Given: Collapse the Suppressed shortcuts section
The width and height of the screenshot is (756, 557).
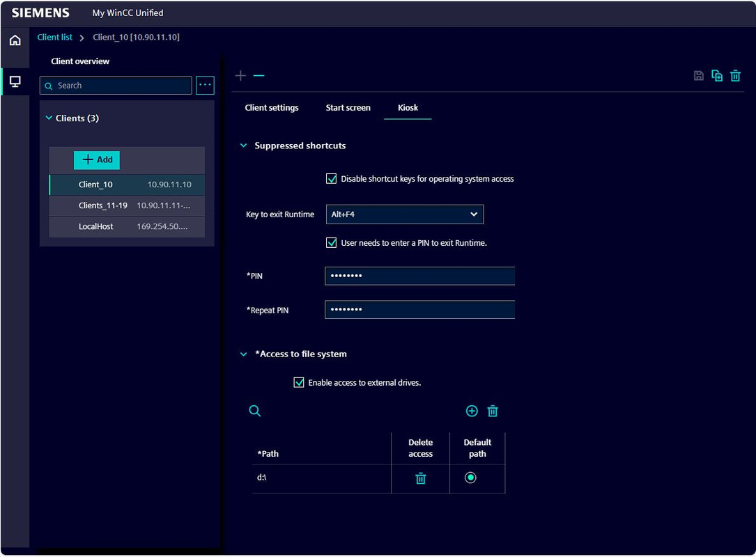Looking at the screenshot, I should (x=243, y=146).
